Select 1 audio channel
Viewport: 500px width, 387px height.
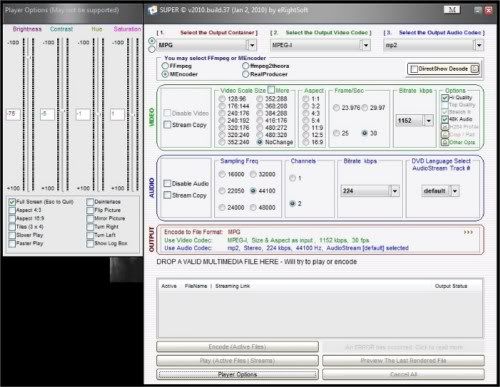coord(292,178)
